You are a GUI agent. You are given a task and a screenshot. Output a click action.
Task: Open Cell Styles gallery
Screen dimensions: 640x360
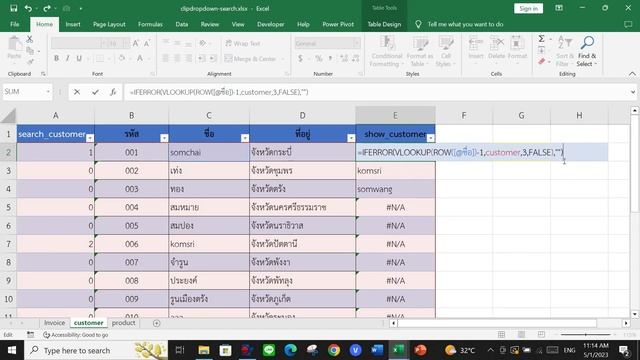tap(445, 51)
